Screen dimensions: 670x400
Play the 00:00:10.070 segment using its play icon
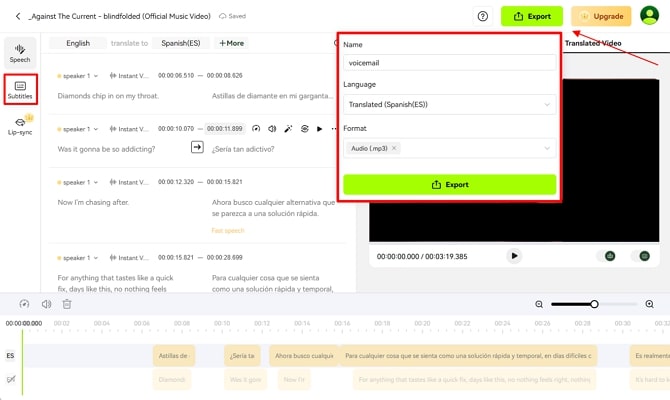pyautogui.click(x=319, y=129)
